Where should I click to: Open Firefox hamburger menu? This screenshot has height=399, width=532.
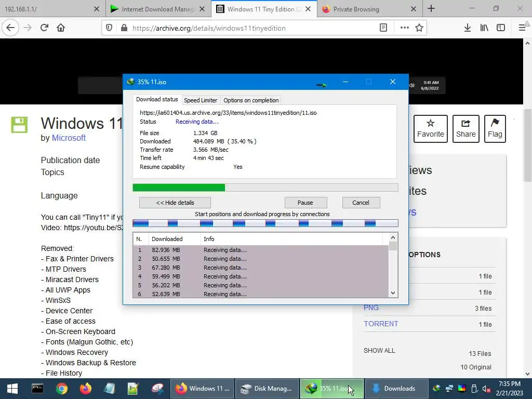coord(522,28)
